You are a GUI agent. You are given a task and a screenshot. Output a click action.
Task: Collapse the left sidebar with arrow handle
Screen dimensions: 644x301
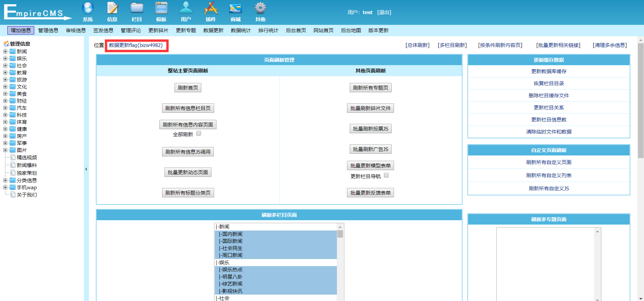(x=86, y=169)
